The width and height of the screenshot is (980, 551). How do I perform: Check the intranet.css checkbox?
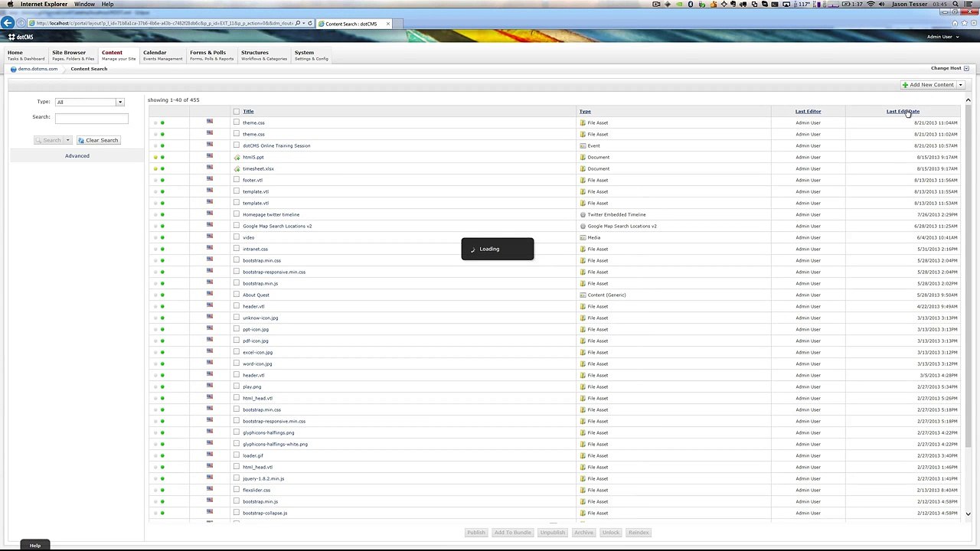pos(237,249)
